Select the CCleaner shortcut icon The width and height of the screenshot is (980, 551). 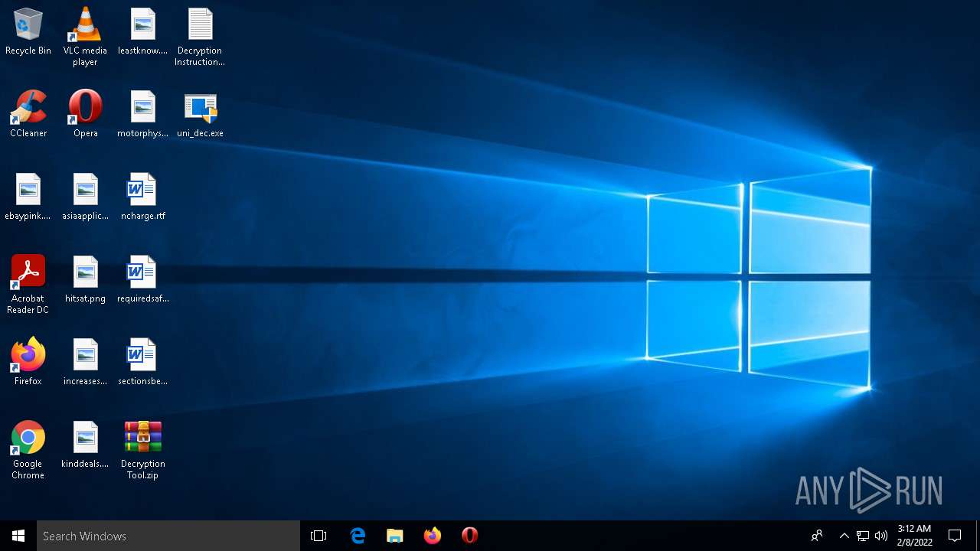click(x=28, y=114)
